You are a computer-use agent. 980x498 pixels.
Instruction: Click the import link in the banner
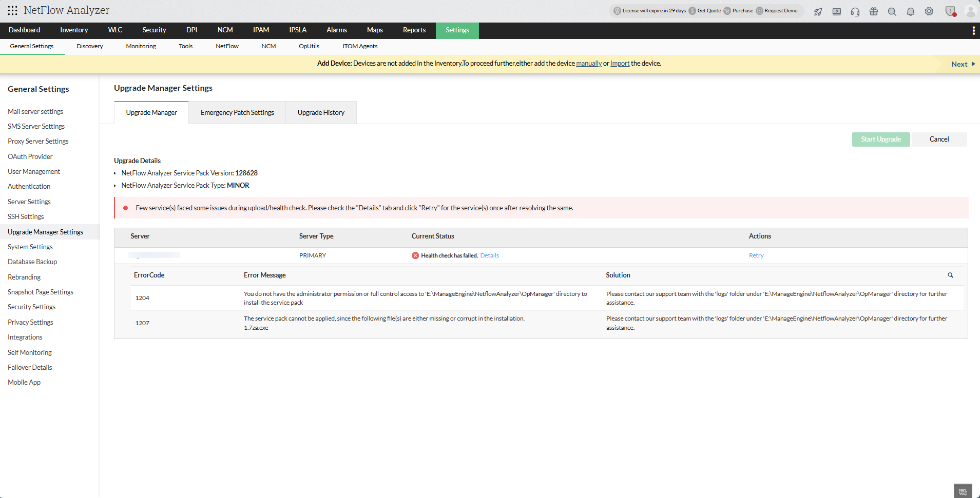[620, 64]
